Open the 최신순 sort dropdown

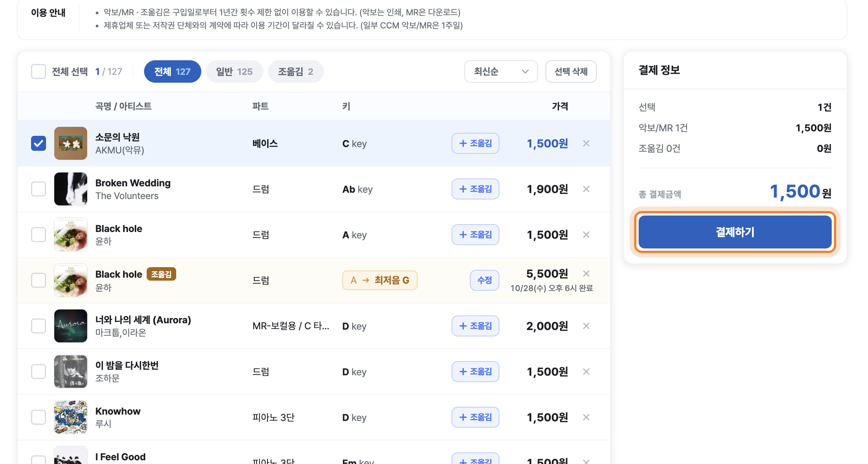[501, 71]
